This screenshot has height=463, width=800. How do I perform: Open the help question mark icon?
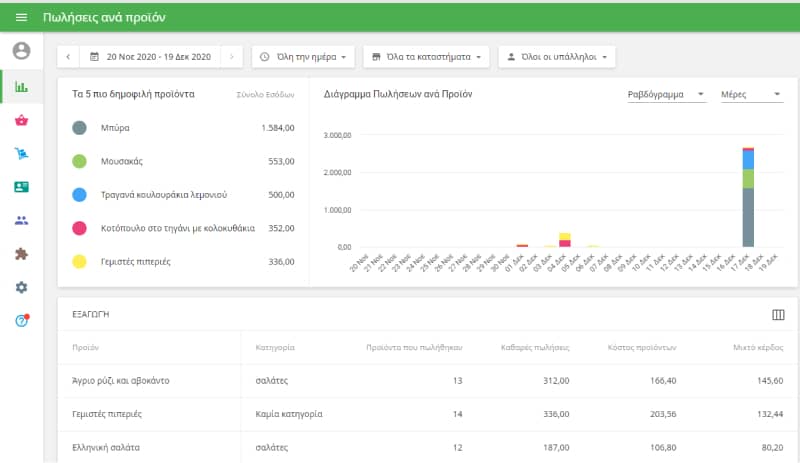21,321
